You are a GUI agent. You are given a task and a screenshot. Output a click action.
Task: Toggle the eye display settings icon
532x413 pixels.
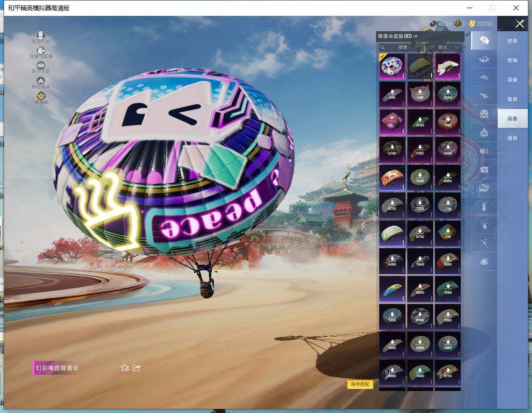(x=41, y=66)
